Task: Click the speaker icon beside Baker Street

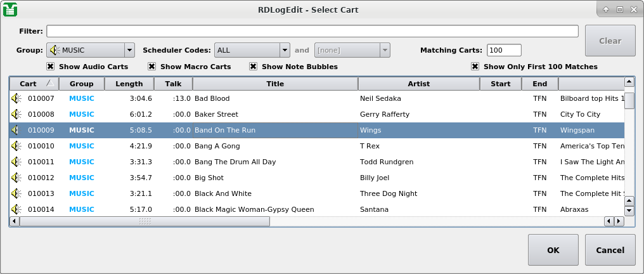Action: coord(16,114)
